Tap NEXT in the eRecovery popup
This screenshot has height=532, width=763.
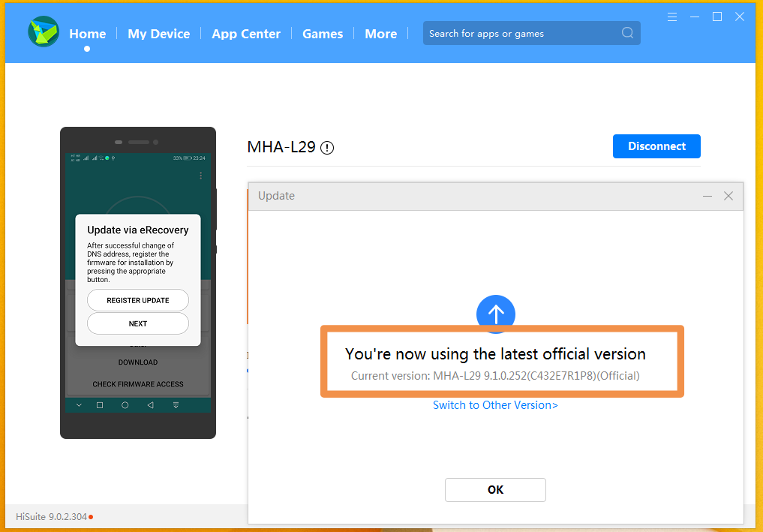[138, 323]
